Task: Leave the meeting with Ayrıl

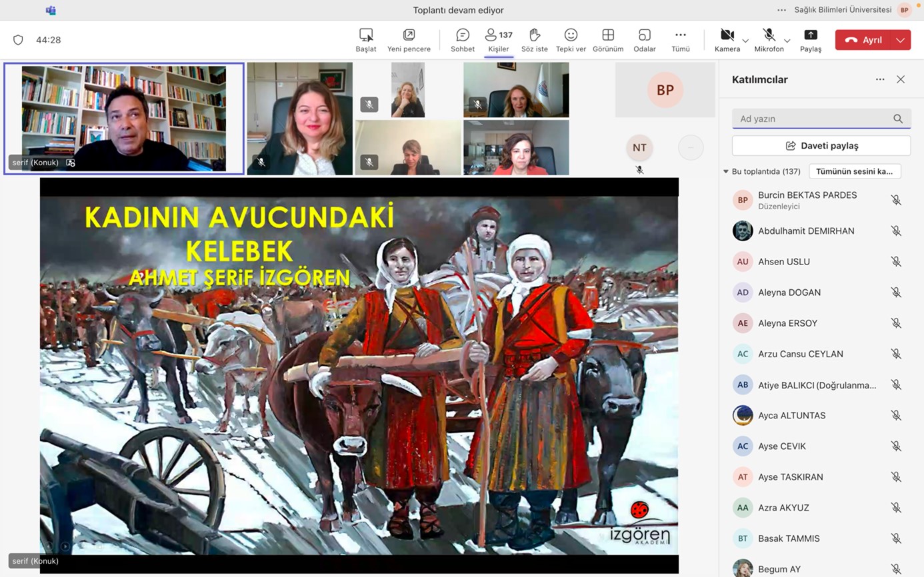Action: tap(863, 40)
